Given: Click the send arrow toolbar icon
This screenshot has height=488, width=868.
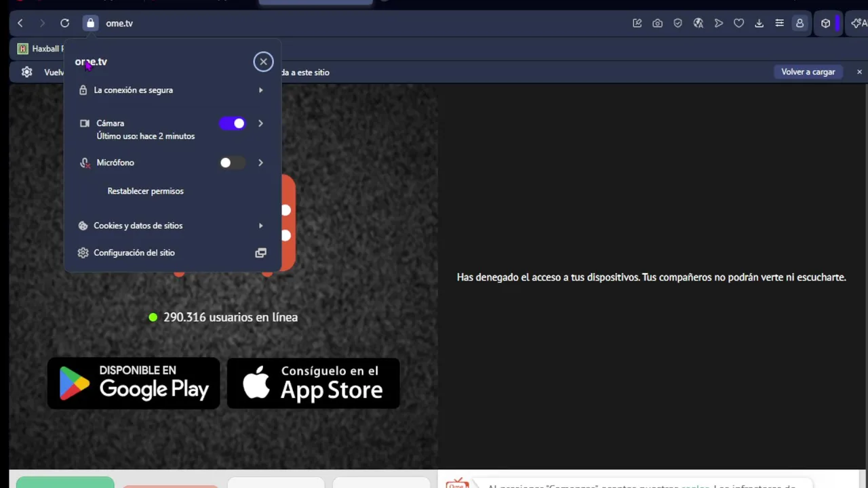Looking at the screenshot, I should coord(718,23).
